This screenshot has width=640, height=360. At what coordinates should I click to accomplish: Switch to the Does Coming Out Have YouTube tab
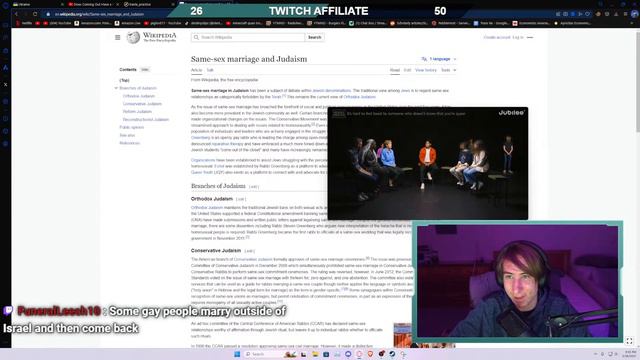[x=92, y=4]
